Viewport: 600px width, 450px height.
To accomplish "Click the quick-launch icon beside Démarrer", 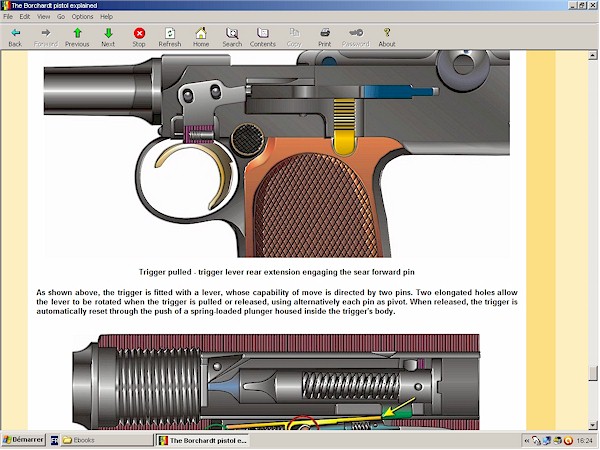I will (54, 440).
